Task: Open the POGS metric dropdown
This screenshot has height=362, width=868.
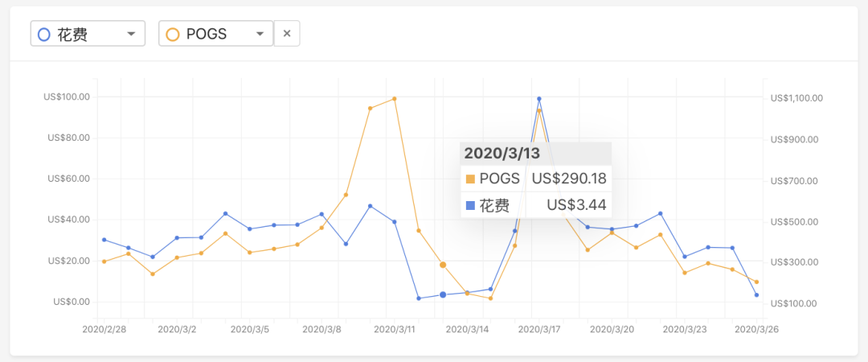Action: tap(216, 34)
